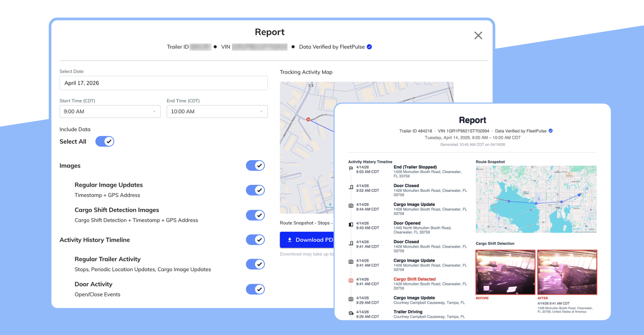The height and width of the screenshot is (335, 644).
Task: Toggle the Regular Image Updates switch
Action: [x=255, y=190]
